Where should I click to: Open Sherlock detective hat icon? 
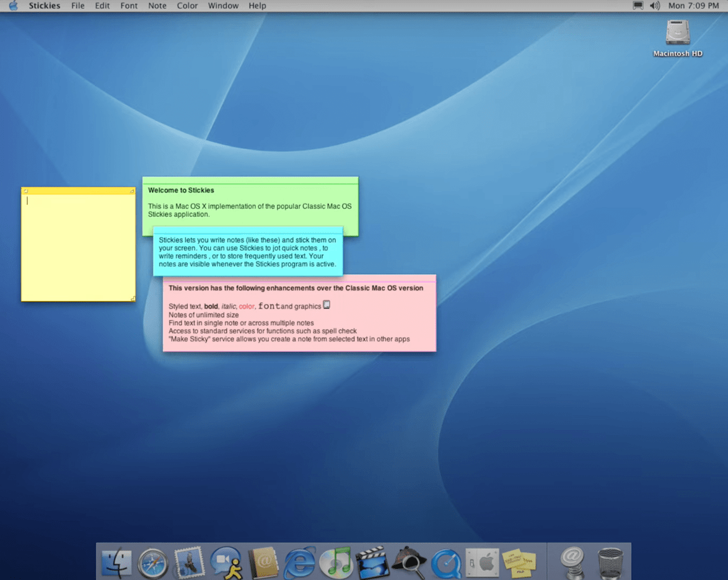coord(408,562)
